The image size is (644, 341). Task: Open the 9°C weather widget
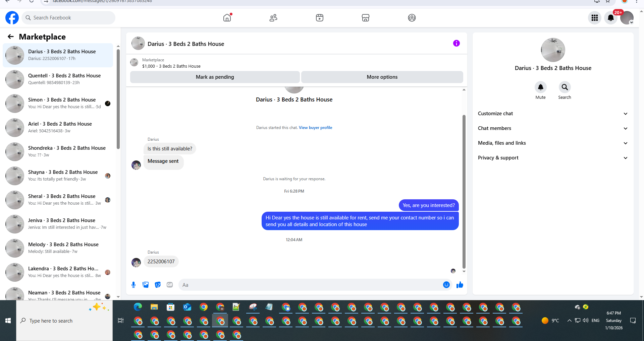coord(550,321)
